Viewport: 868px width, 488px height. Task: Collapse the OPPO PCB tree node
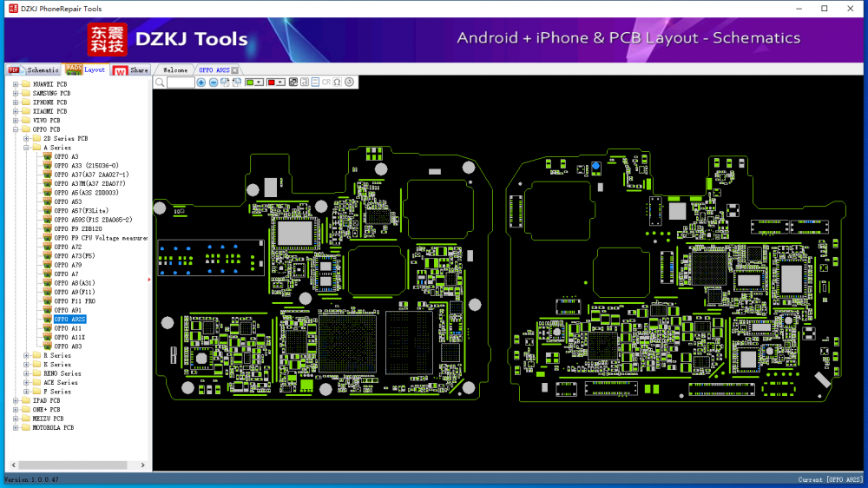pos(16,129)
